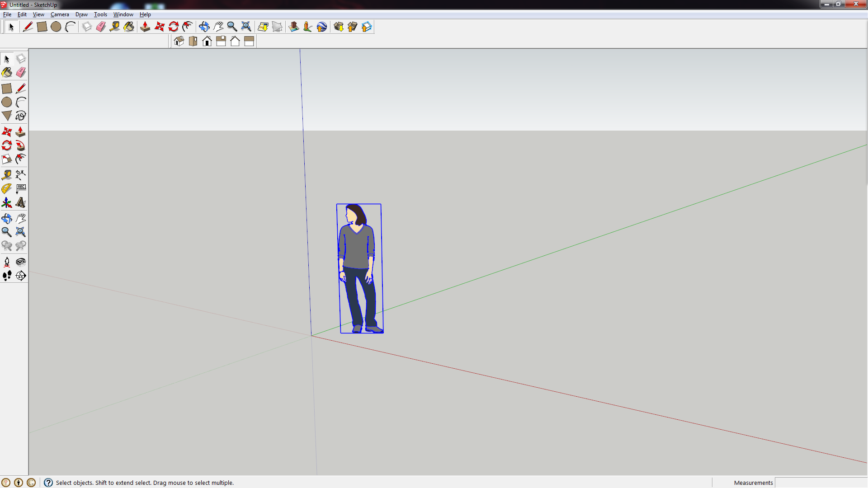Choose the Zoom magnifier in top toolbar
This screenshot has width=868, height=488.
[232, 27]
